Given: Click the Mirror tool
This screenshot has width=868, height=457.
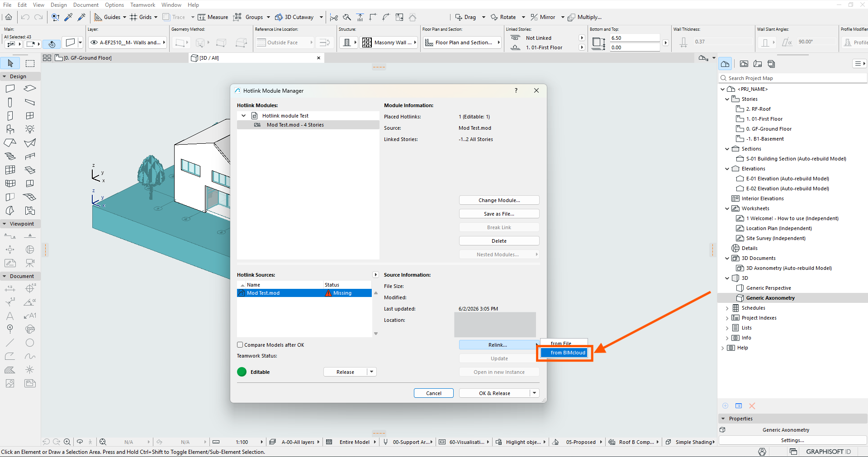Looking at the screenshot, I should point(543,17).
